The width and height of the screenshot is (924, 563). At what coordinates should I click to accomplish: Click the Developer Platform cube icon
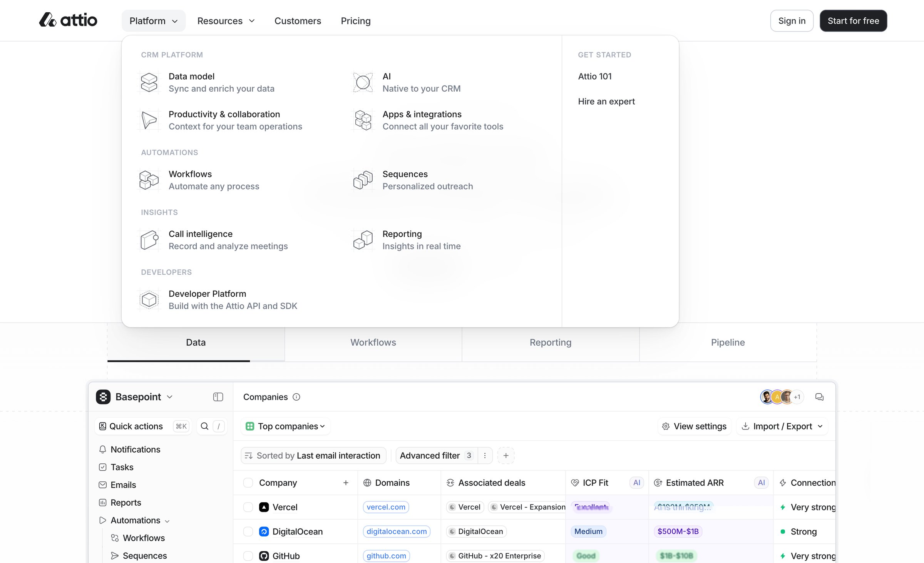(x=149, y=299)
